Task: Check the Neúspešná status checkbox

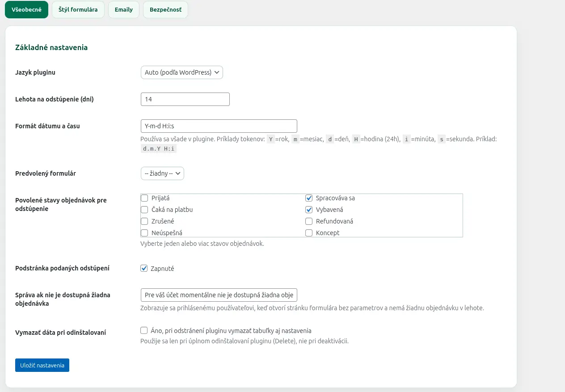Action: [144, 233]
